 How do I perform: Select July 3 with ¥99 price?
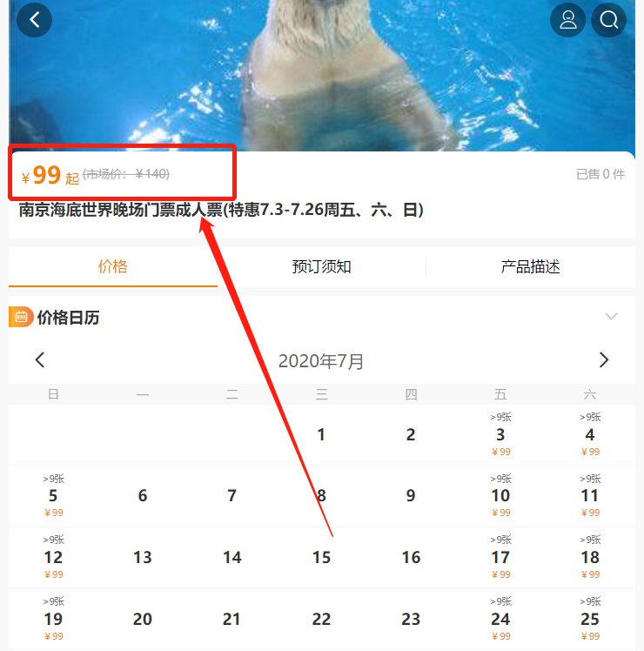point(500,434)
